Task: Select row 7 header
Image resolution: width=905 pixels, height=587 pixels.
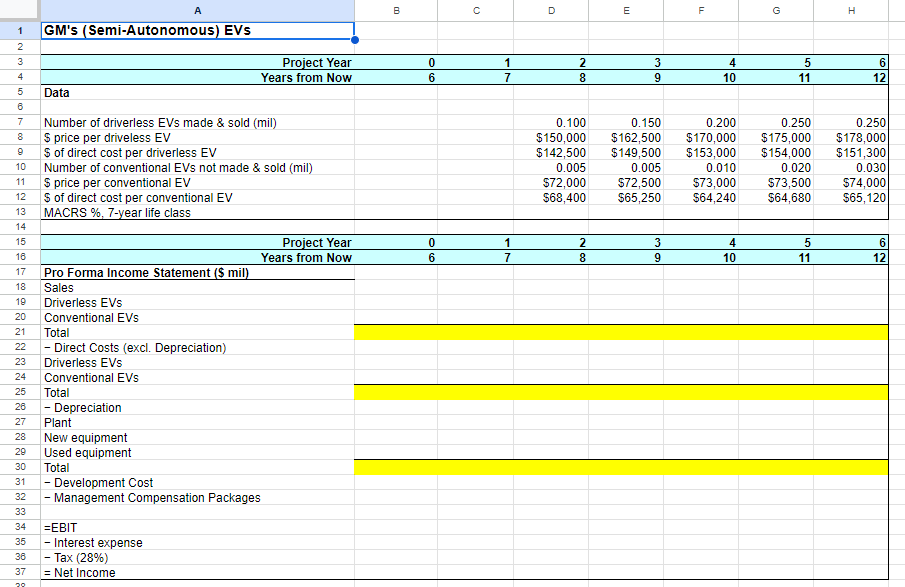Action: coord(20,122)
